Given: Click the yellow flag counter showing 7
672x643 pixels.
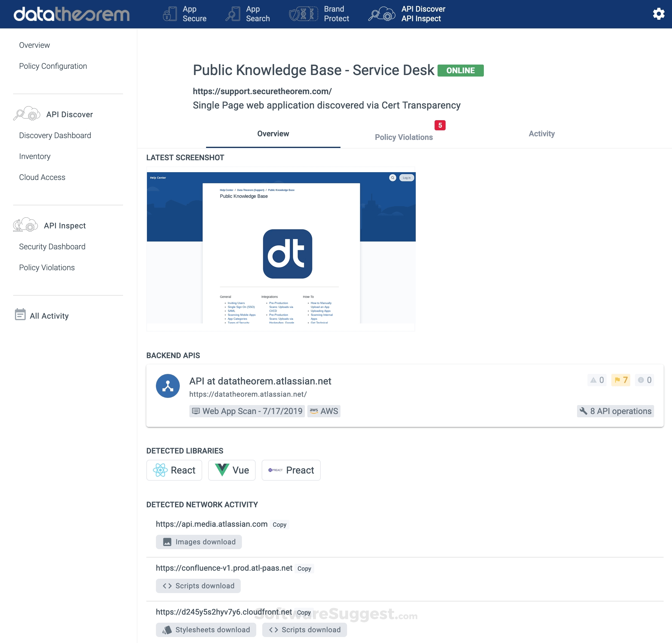Looking at the screenshot, I should (x=620, y=380).
